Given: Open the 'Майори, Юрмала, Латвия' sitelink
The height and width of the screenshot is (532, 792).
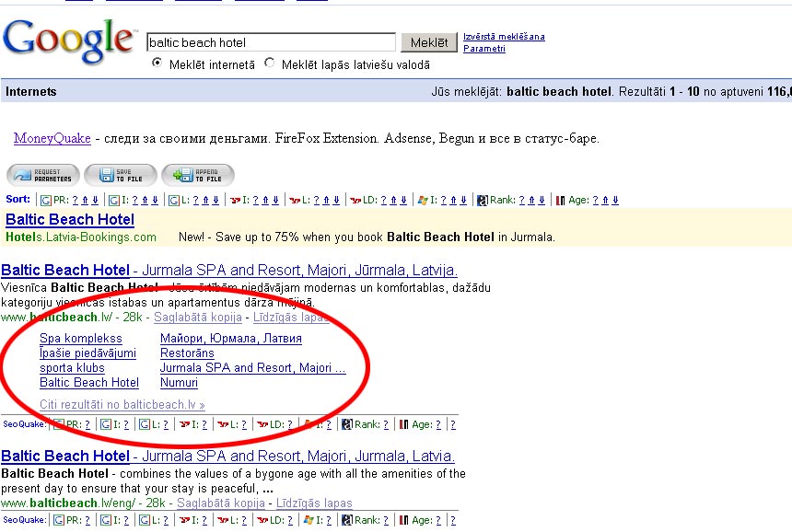Looking at the screenshot, I should (231, 339).
